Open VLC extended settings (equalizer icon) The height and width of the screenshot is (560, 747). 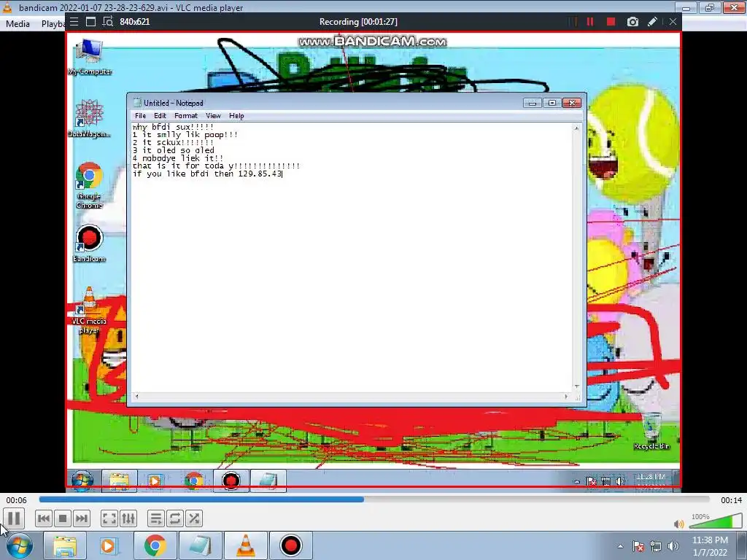click(x=128, y=518)
